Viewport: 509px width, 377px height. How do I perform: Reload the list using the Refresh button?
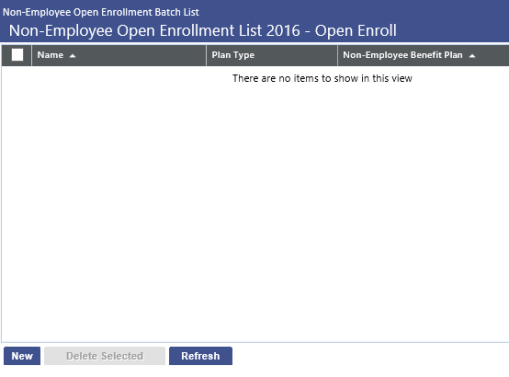point(201,356)
